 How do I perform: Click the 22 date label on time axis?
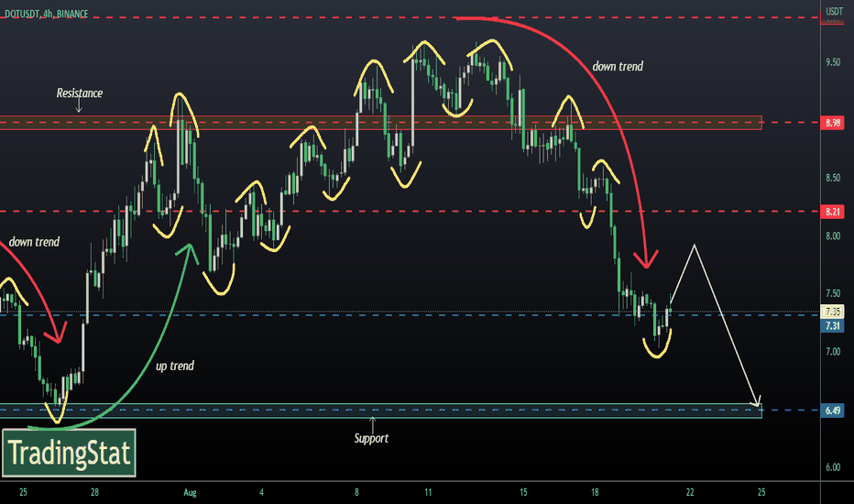pos(690,492)
